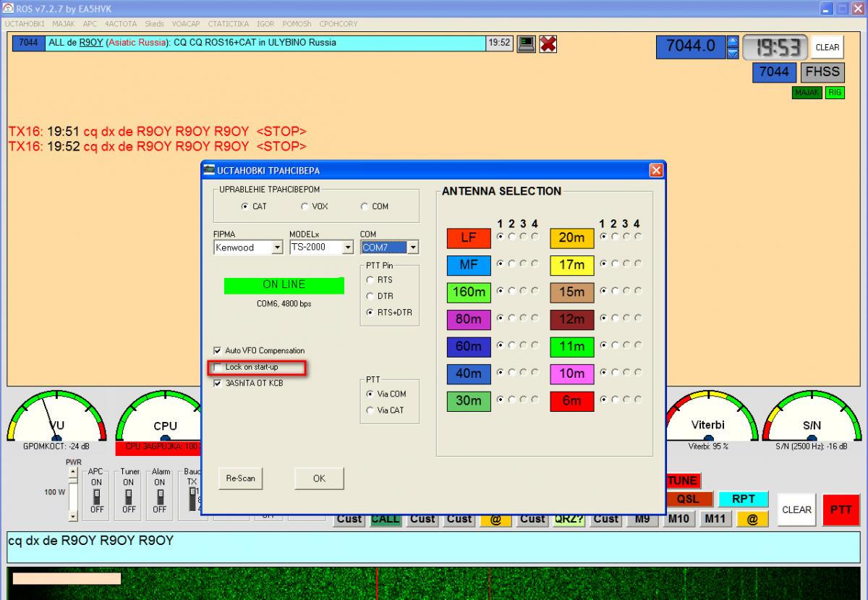Image resolution: width=868 pixels, height=600 pixels.
Task: Click the computer monitor icon beside 19:52
Action: pyautogui.click(x=526, y=43)
